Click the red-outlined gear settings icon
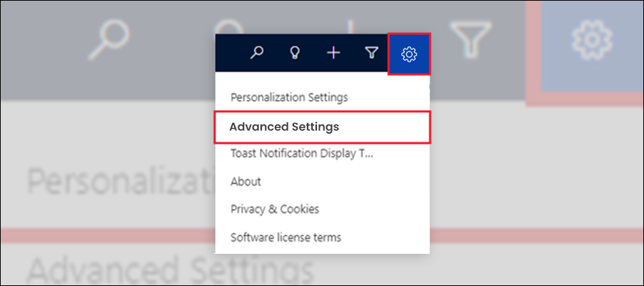Viewport: 644px width, 286px height. coord(409,54)
